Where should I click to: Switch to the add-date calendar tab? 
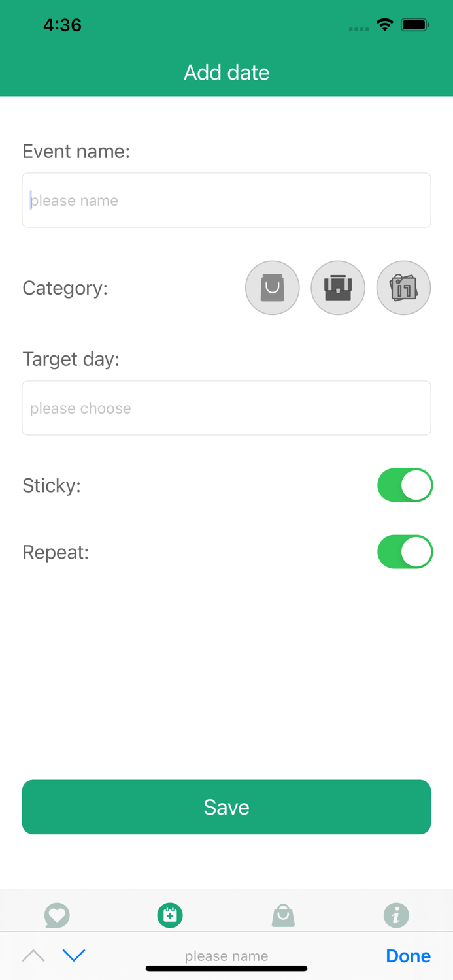(x=170, y=915)
